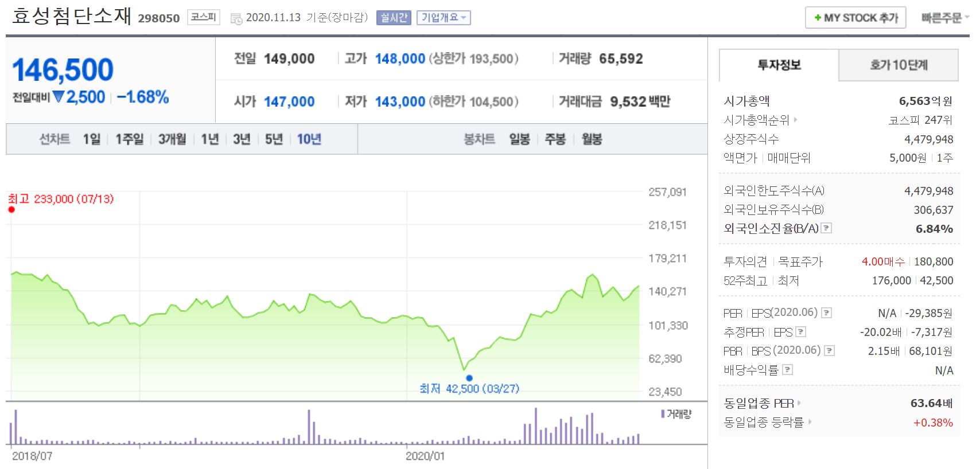
Task: Open the 빠른주문 dropdown menu
Action: (944, 18)
